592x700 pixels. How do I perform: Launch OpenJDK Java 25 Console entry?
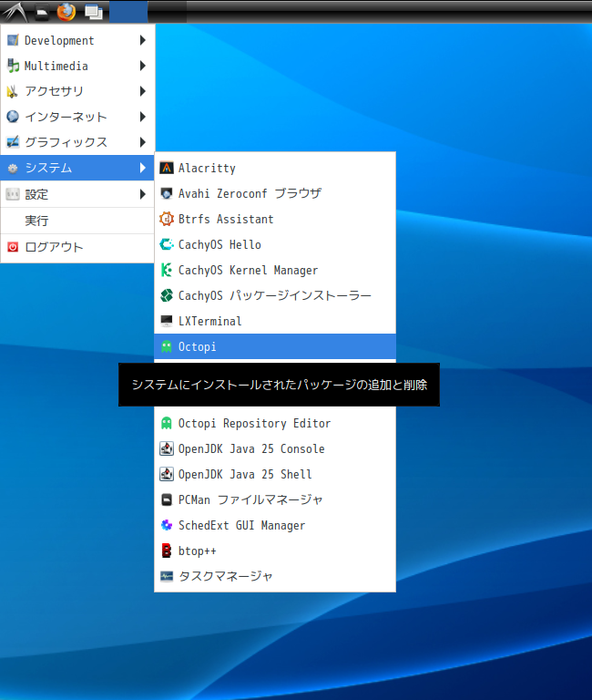(x=275, y=448)
